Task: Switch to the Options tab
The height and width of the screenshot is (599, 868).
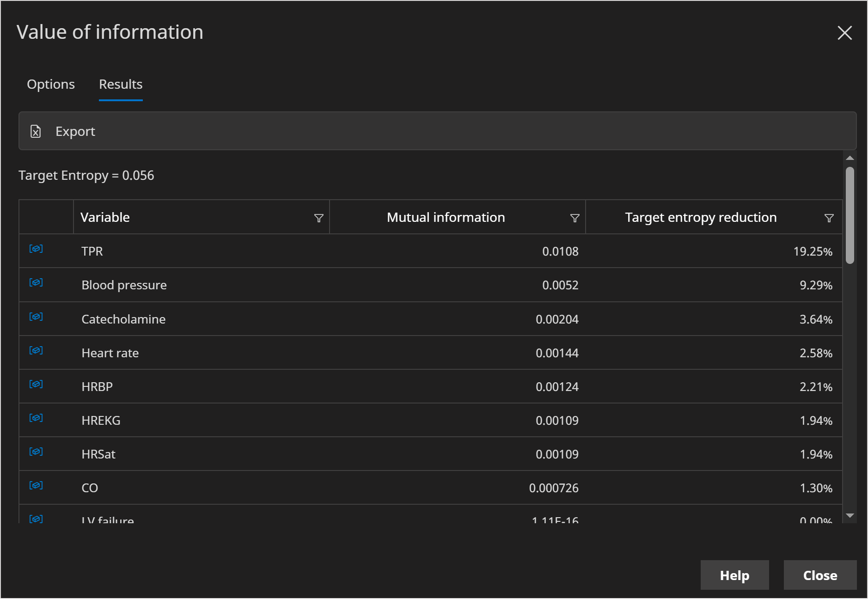Action: [51, 84]
